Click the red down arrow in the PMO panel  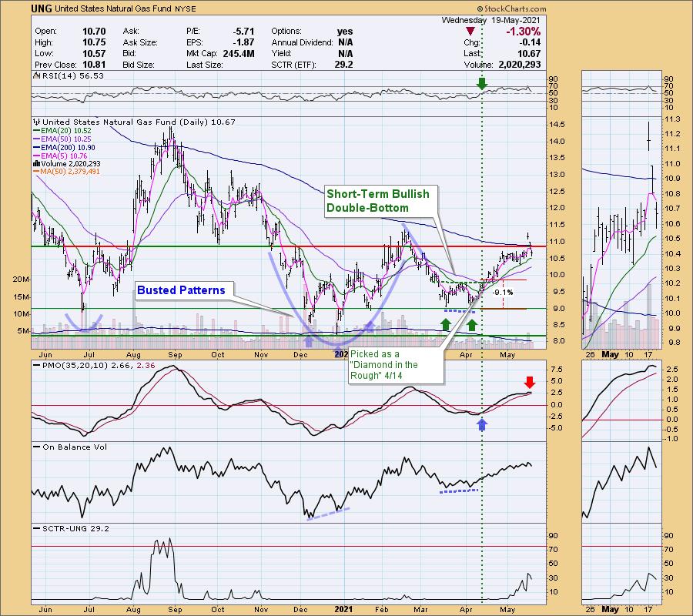(530, 382)
